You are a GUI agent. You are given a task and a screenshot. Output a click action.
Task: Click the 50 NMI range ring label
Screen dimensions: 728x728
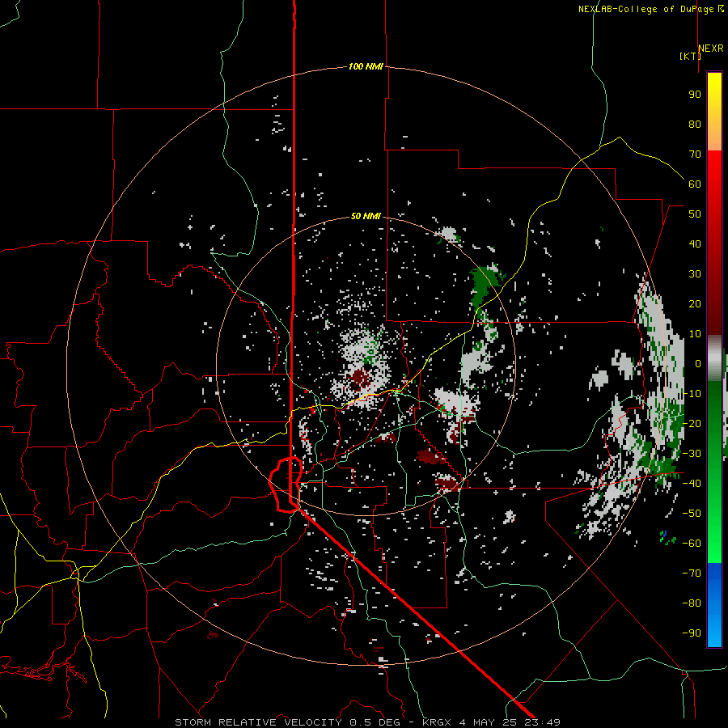click(366, 216)
